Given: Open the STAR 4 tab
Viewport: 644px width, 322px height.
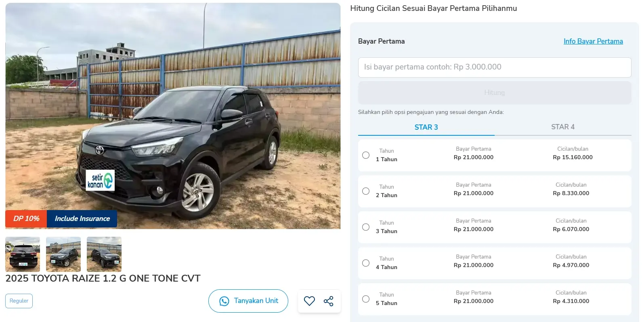Looking at the screenshot, I should [x=562, y=127].
